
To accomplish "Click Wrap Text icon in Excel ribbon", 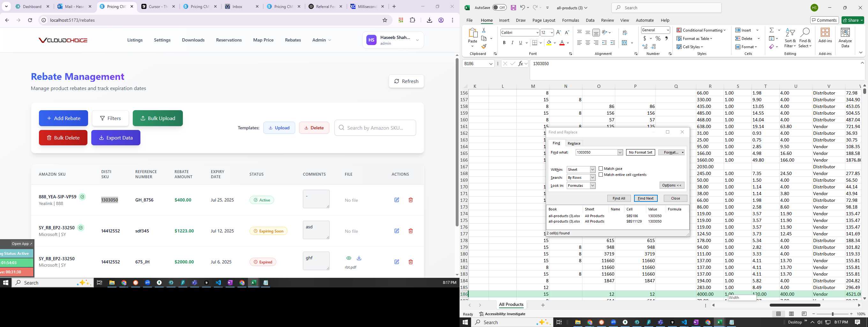I will click(x=625, y=32).
